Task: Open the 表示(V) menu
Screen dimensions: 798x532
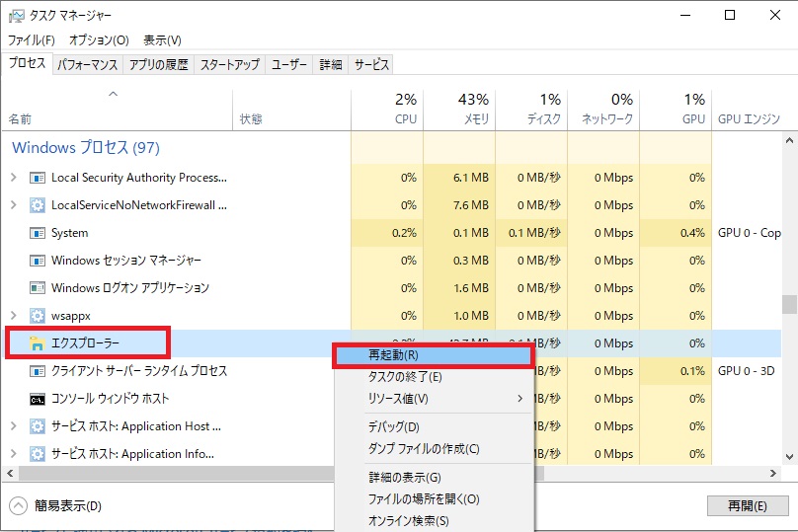Action: pos(162,39)
